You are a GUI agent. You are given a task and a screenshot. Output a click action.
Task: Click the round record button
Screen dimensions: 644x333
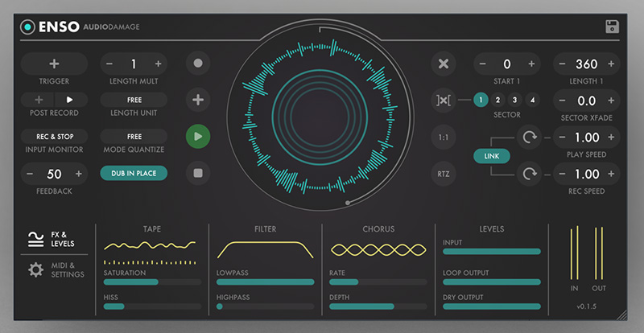tap(198, 64)
